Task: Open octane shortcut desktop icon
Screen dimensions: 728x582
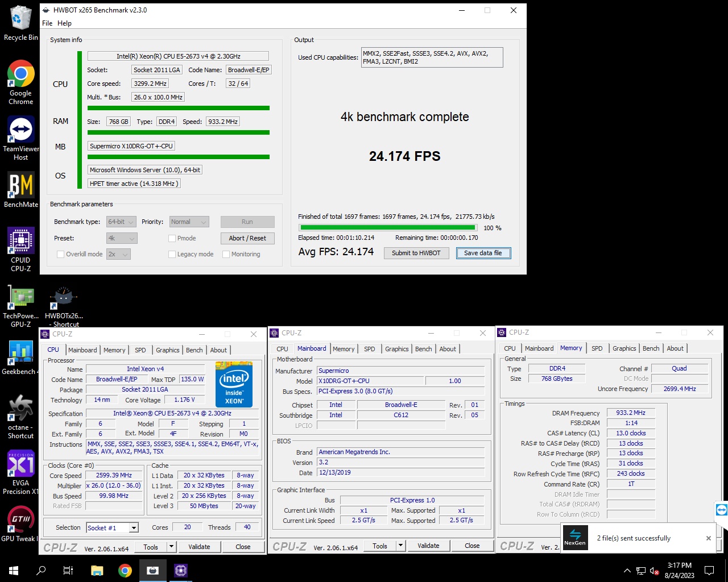Action: [20, 417]
